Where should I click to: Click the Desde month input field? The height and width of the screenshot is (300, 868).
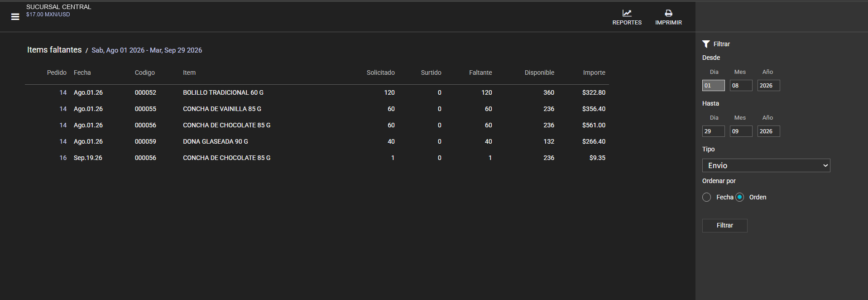741,86
